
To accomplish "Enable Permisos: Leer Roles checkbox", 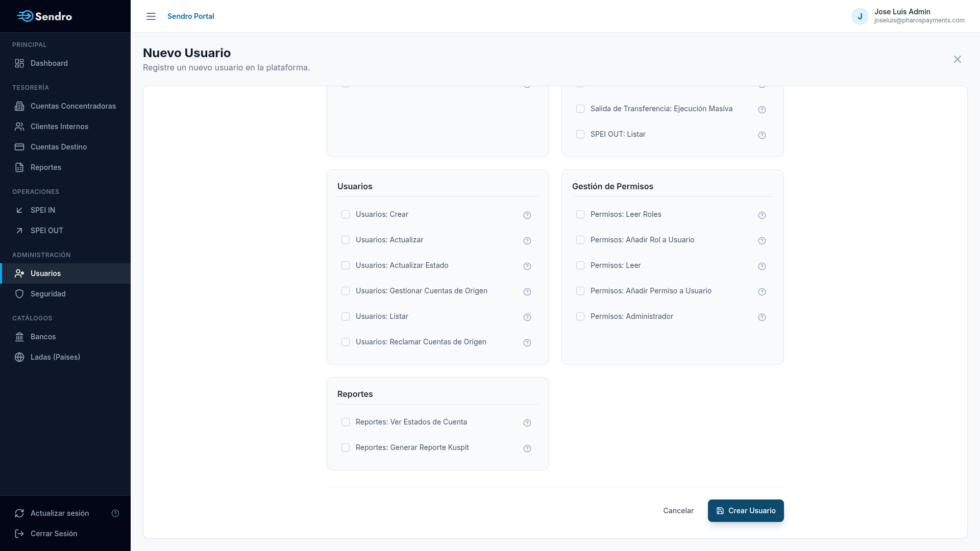I will click(x=580, y=214).
